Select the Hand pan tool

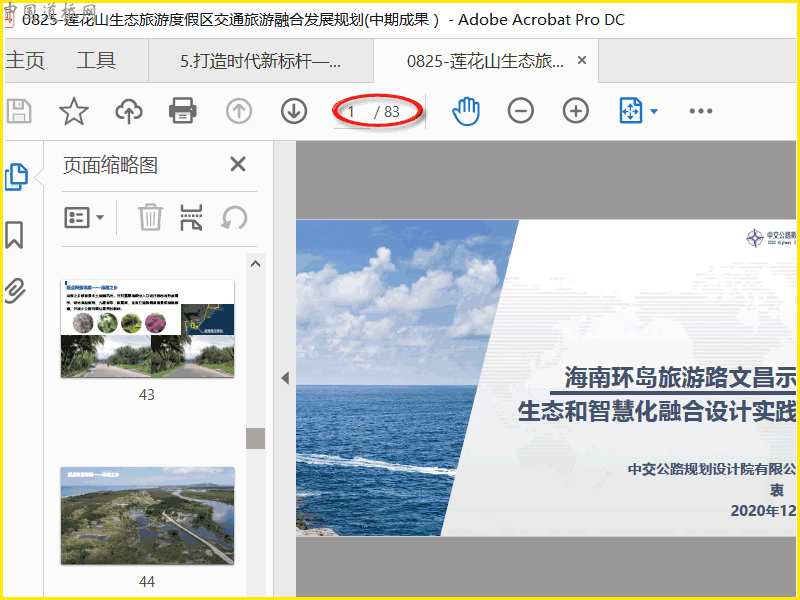point(466,111)
